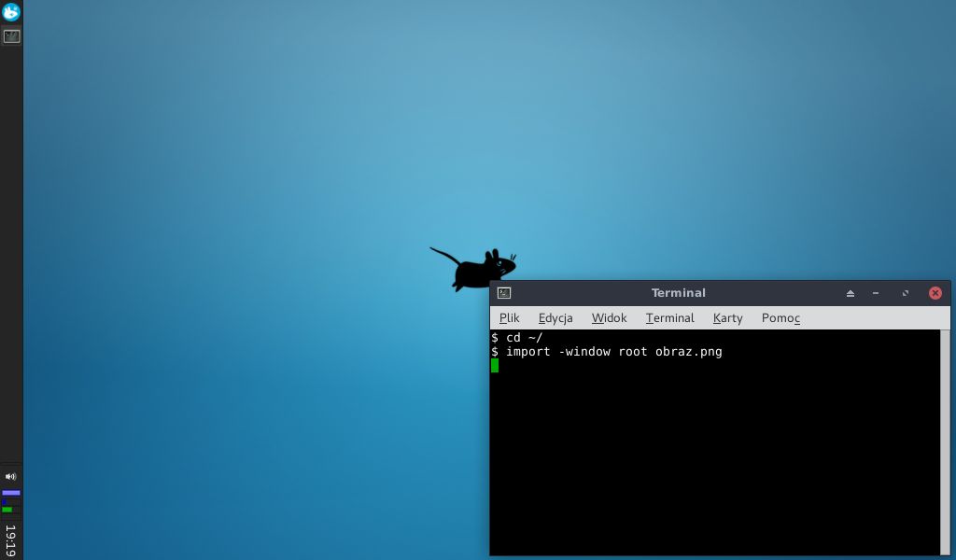Click the 'import -window root obraz.png' line
Screen dimensions: 956x560
coord(607,352)
